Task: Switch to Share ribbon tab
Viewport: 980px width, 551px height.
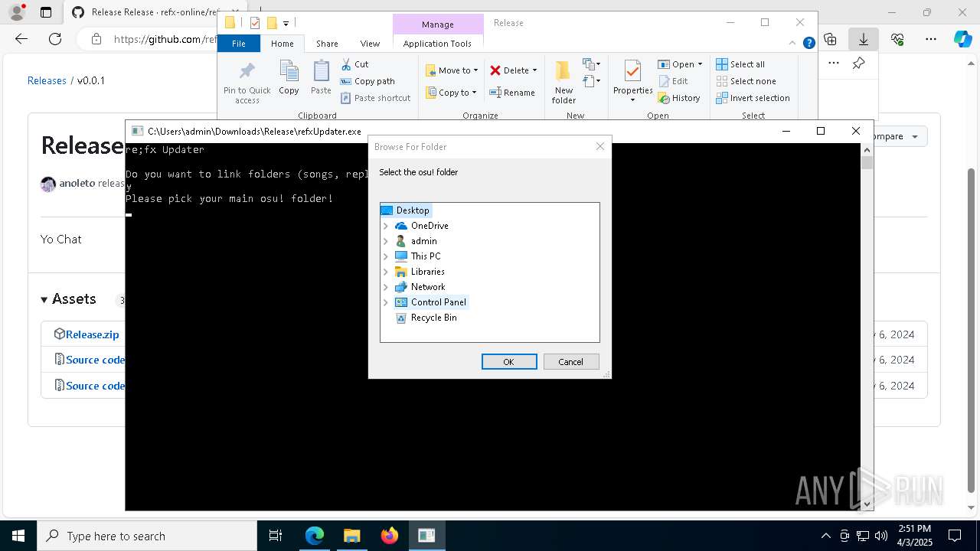Action: point(327,44)
